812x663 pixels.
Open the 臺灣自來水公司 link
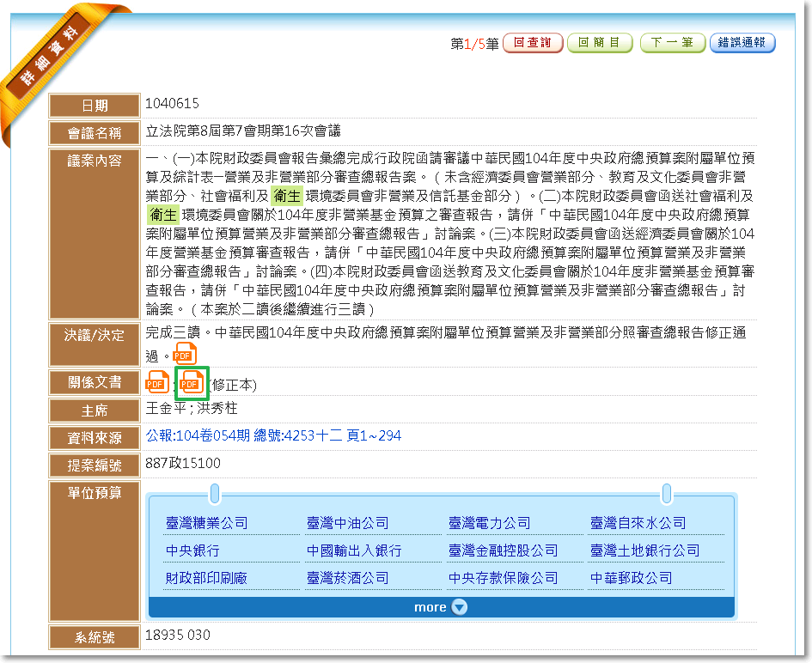click(638, 523)
